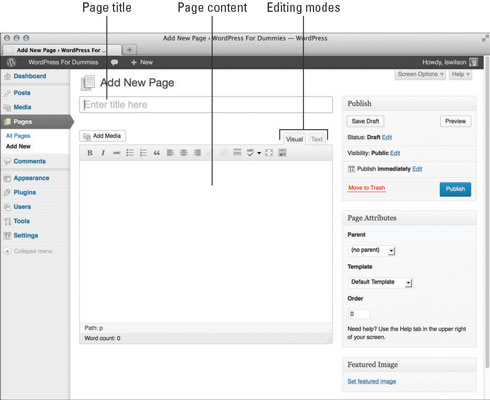Screen dimensions: 490x400
Task: Click Move to Trash link
Action: click(x=366, y=188)
